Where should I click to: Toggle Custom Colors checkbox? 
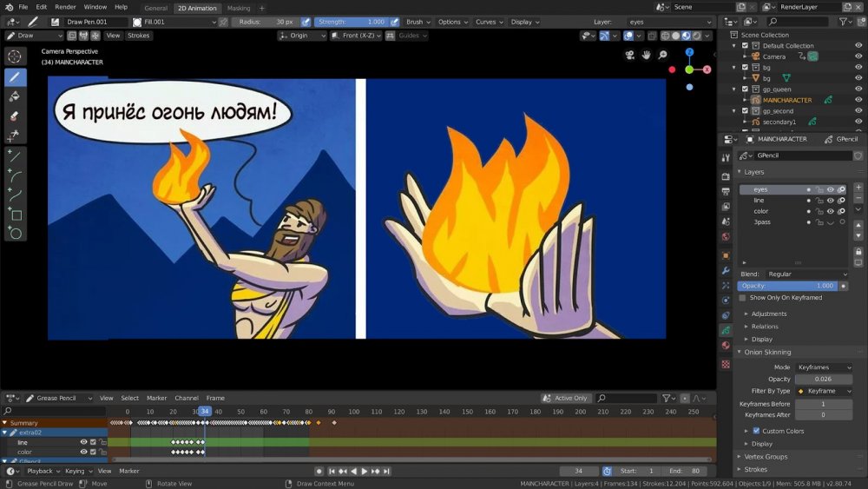click(x=756, y=431)
